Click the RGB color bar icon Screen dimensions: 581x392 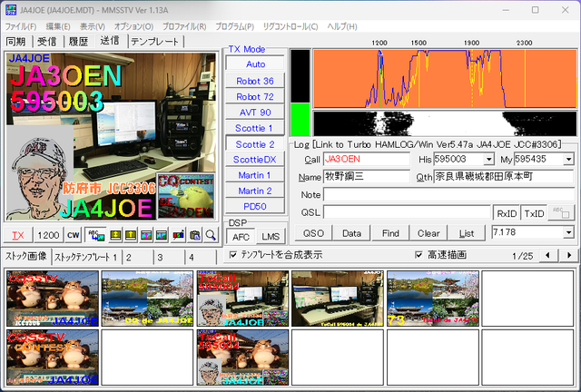(x=178, y=235)
